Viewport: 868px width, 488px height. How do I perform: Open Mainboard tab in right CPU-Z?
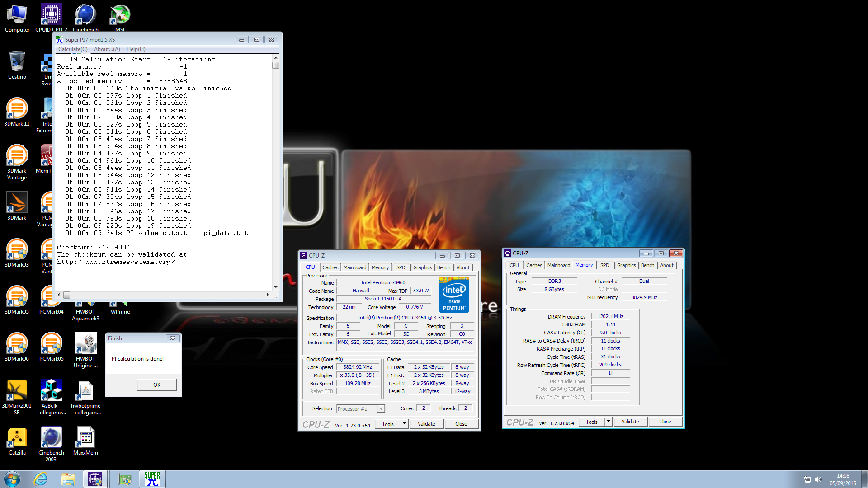(559, 265)
